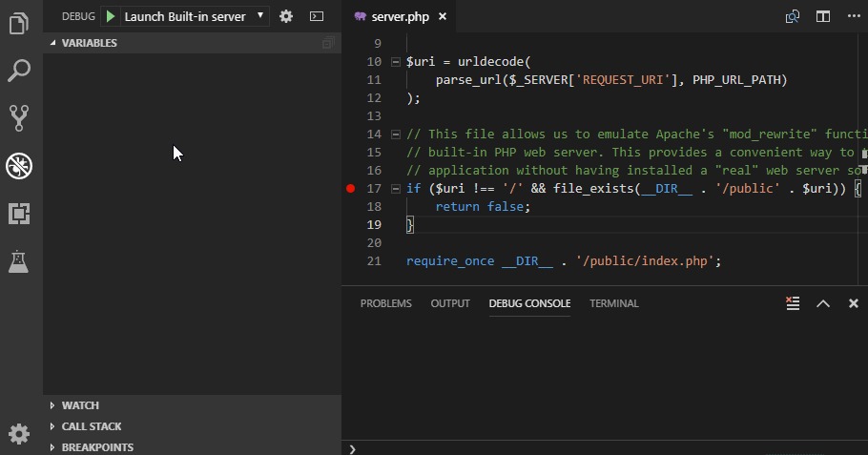Open the Source Control view
This screenshot has height=455, width=868.
point(19,118)
